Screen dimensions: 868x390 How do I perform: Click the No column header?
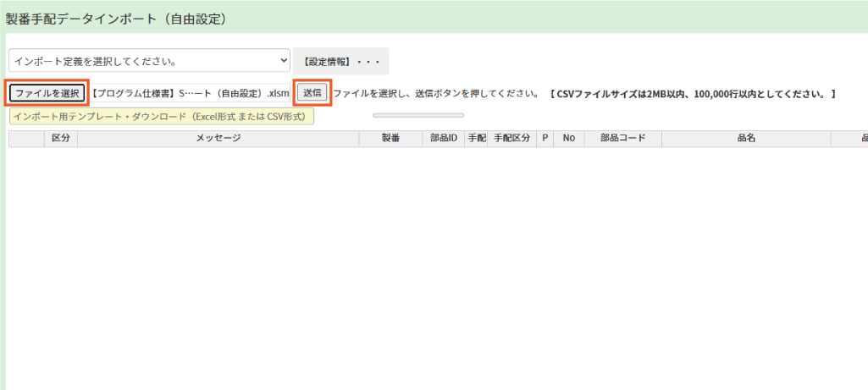click(569, 139)
